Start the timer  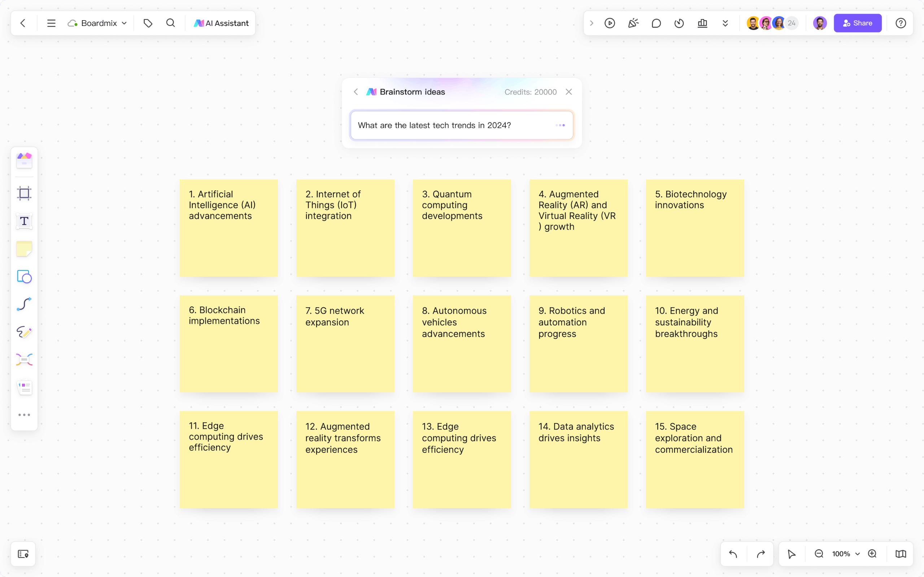(679, 23)
